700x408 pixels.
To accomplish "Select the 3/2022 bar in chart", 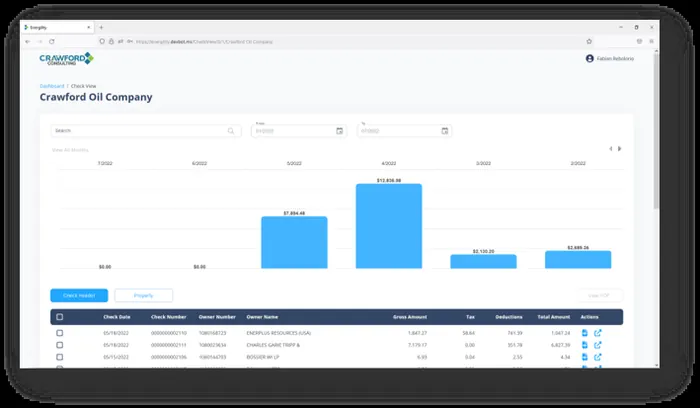I will click(x=483, y=262).
